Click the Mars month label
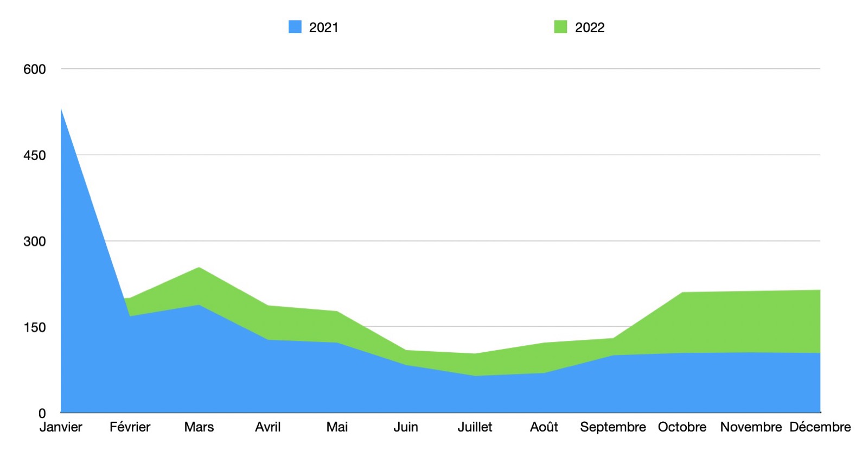The image size is (868, 463). 199,427
